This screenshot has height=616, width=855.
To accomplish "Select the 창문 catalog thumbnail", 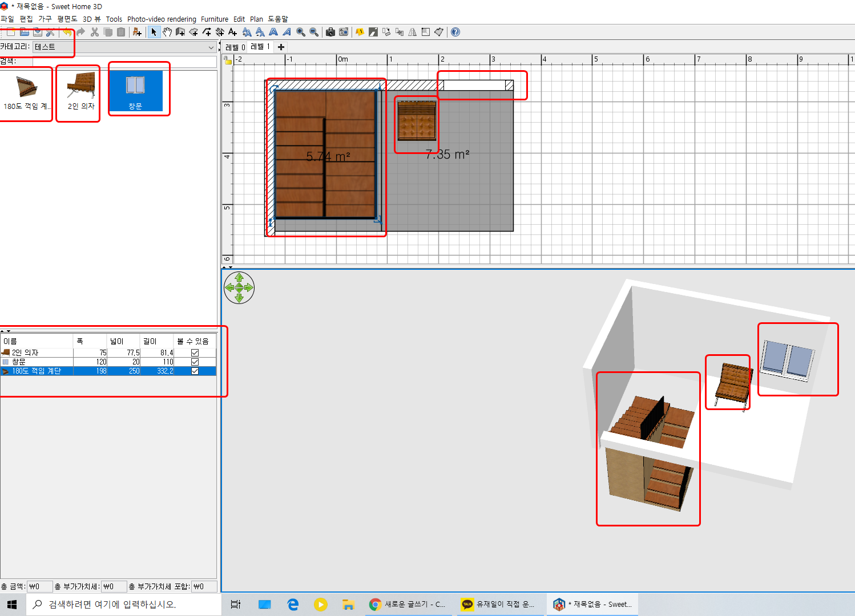I will point(135,90).
